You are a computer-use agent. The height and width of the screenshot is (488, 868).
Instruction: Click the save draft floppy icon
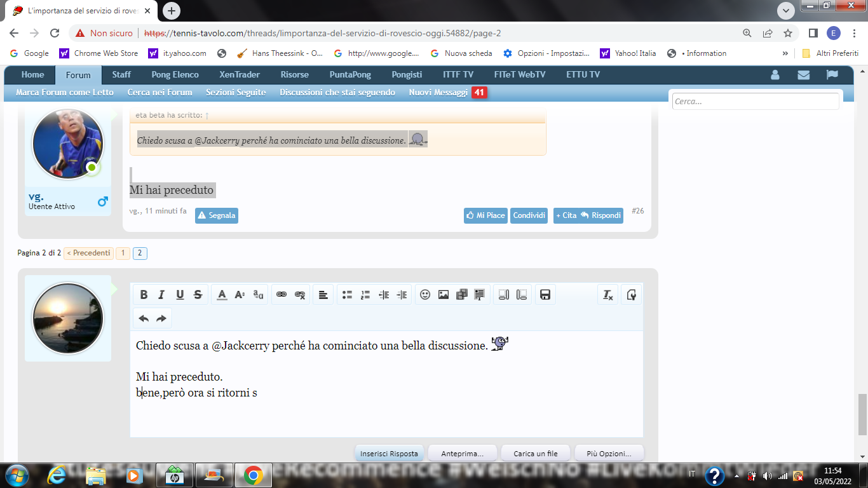point(545,295)
